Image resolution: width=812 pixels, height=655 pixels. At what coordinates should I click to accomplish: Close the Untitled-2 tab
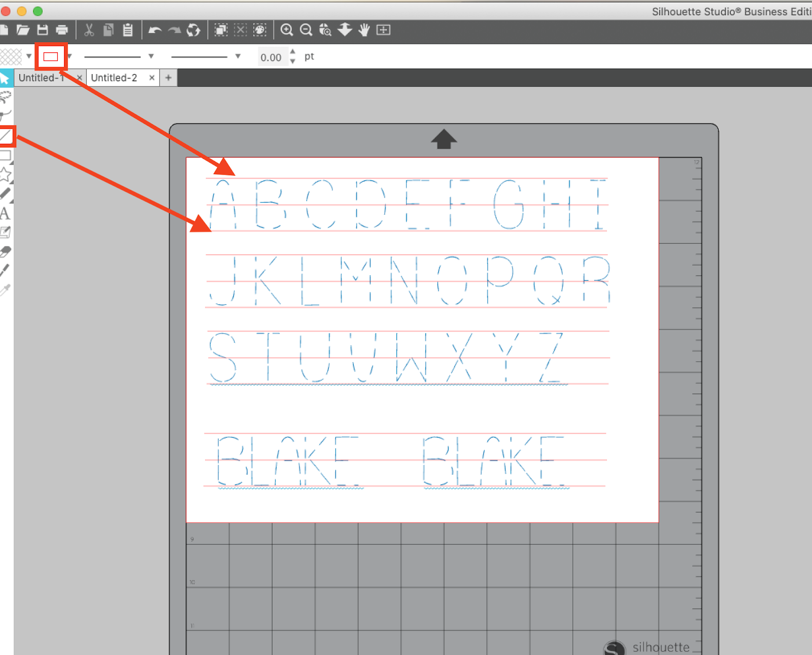click(152, 78)
